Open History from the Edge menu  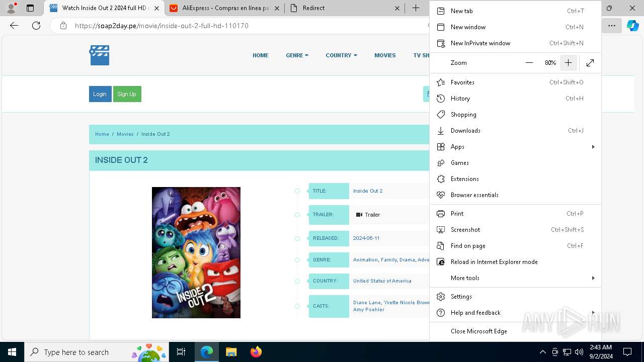[515, 99]
